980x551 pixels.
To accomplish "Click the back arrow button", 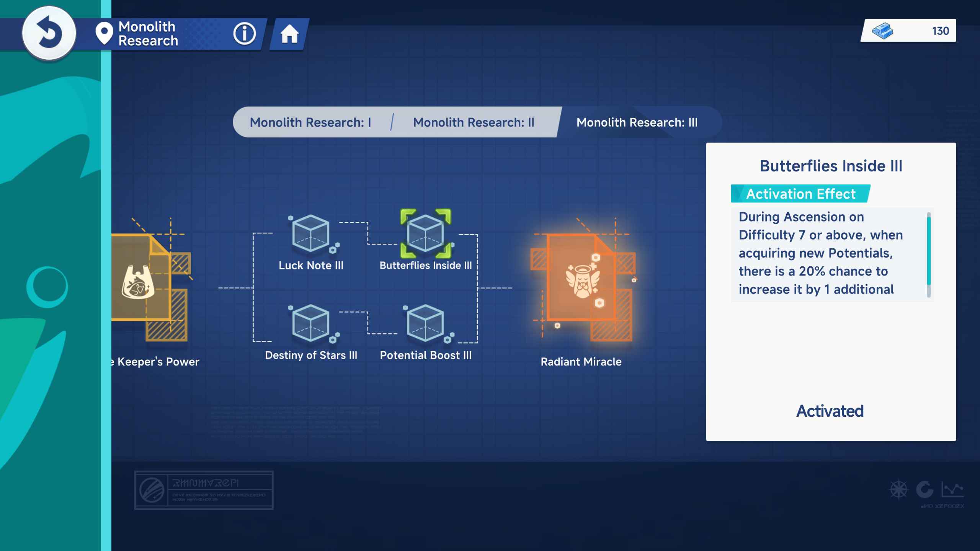I will pyautogui.click(x=49, y=33).
